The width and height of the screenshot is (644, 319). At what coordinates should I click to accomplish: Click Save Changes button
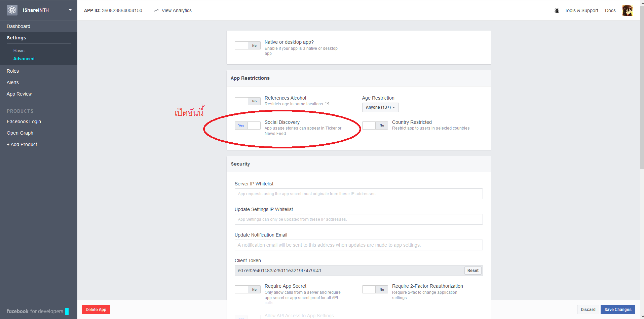tap(618, 310)
